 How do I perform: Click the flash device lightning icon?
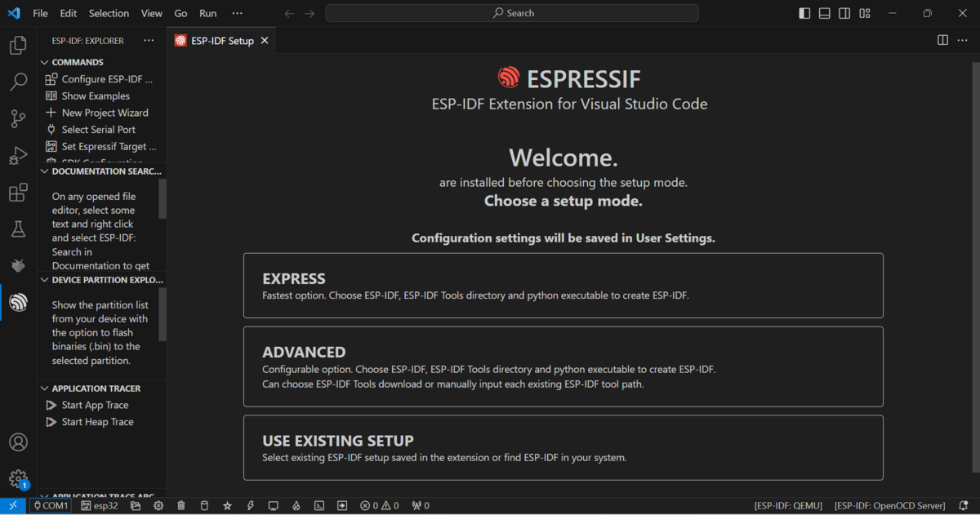pyautogui.click(x=251, y=506)
